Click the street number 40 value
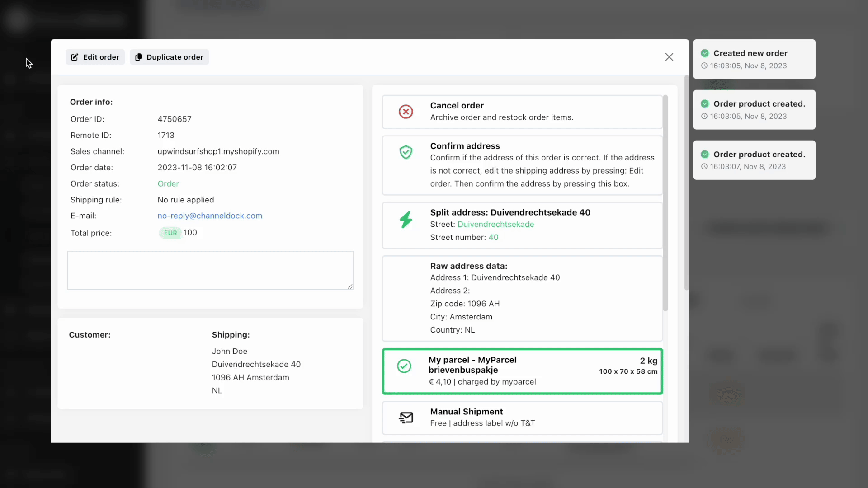 [x=493, y=237]
